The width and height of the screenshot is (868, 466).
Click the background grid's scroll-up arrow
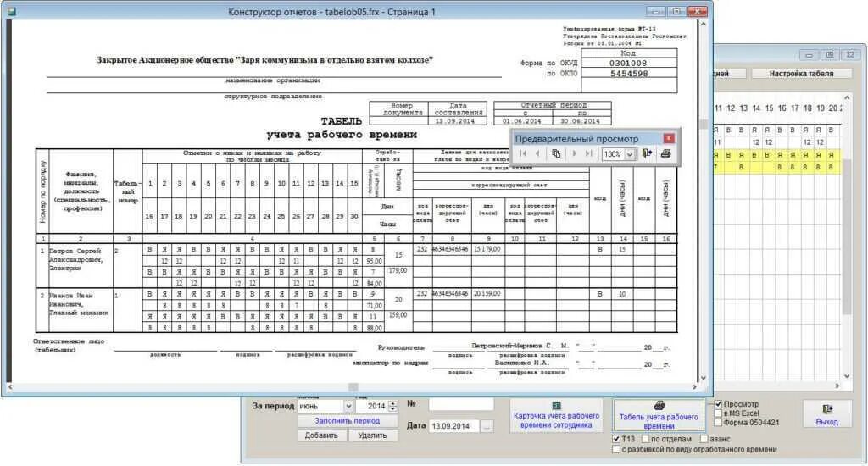[846, 97]
